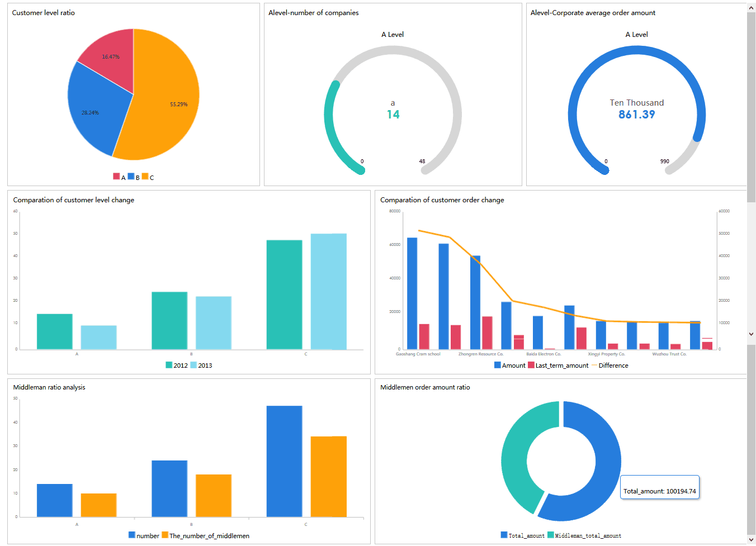Click the Alevel-number of companies title
The image size is (756, 546).
click(x=314, y=13)
